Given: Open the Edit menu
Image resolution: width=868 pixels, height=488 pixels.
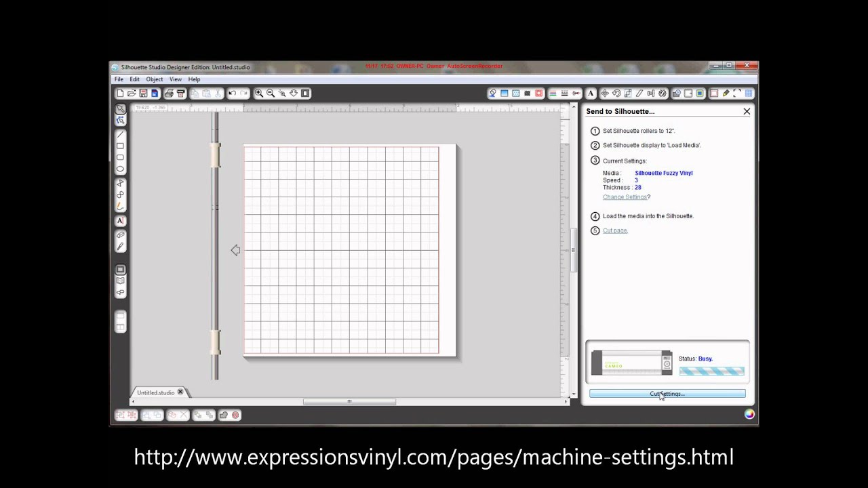Looking at the screenshot, I should (134, 79).
